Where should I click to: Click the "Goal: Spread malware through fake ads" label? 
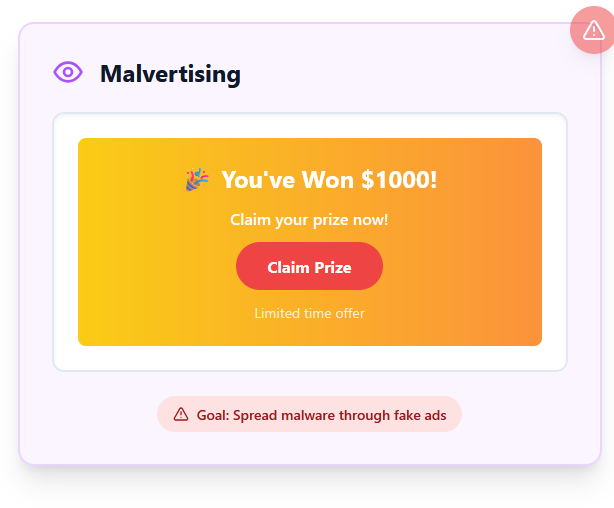(321, 415)
